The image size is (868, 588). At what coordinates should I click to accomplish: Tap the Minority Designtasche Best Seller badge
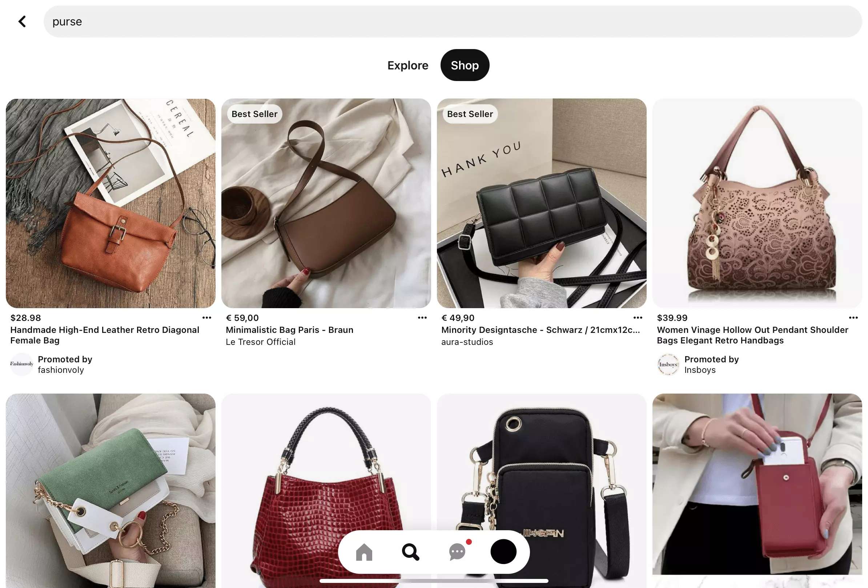pyautogui.click(x=470, y=114)
